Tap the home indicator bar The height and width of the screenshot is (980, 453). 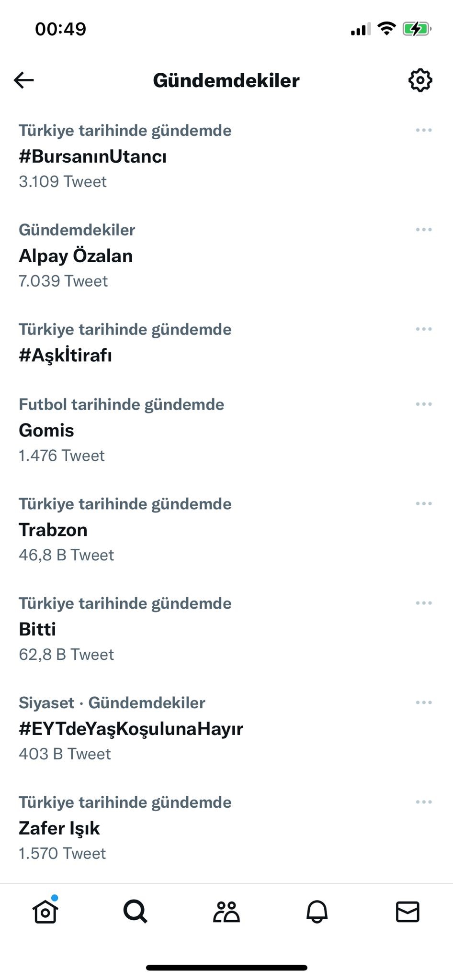pyautogui.click(x=226, y=967)
